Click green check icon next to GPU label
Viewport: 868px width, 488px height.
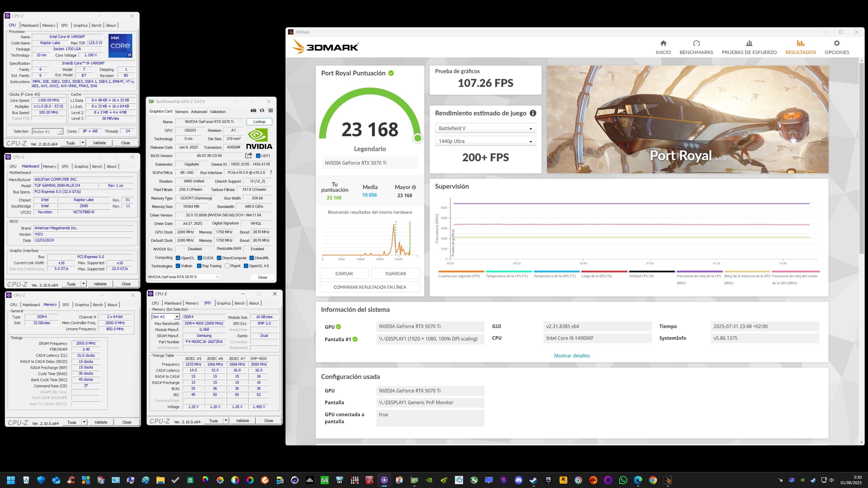(338, 327)
